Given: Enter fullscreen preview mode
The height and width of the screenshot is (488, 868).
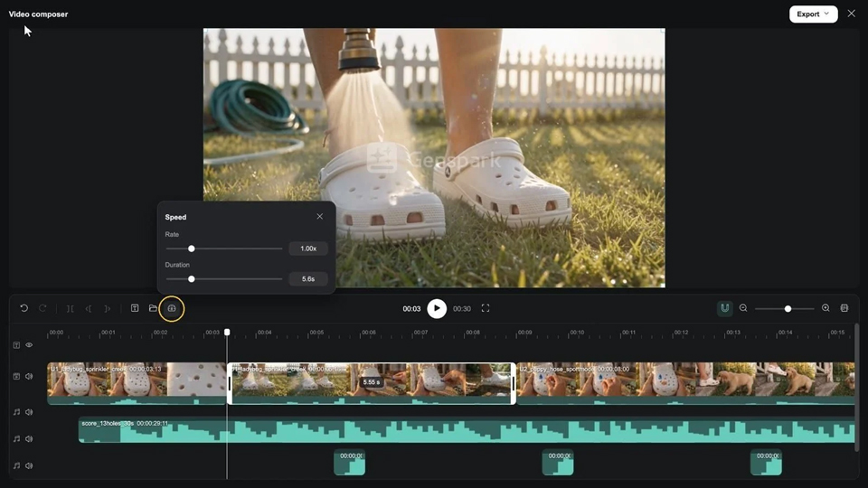Looking at the screenshot, I should click(x=486, y=308).
